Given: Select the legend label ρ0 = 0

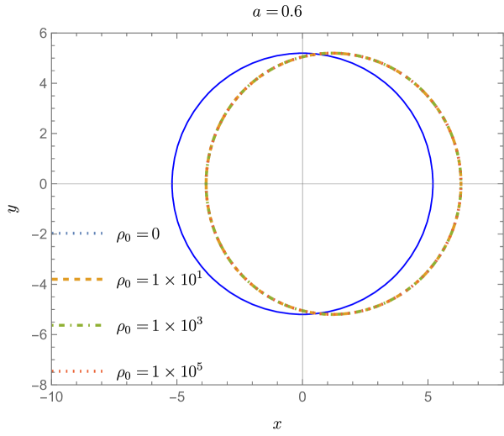Looking at the screenshot, I should click(x=138, y=234).
